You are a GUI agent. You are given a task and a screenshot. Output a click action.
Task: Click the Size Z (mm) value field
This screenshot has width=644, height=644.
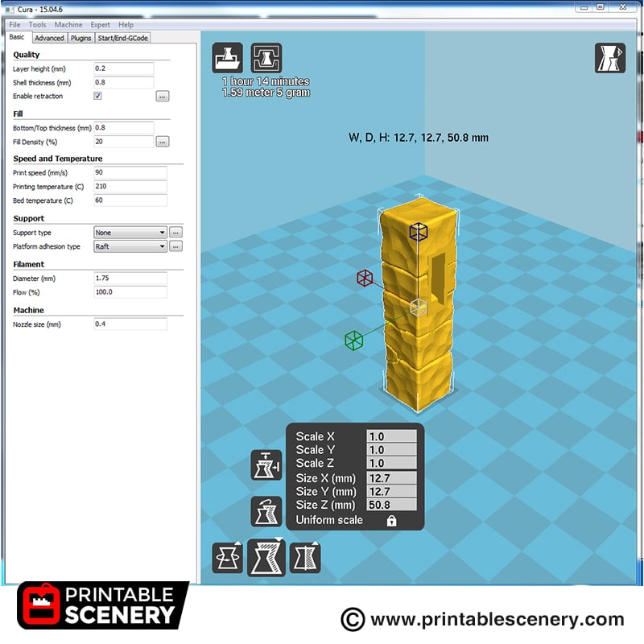[x=391, y=505]
